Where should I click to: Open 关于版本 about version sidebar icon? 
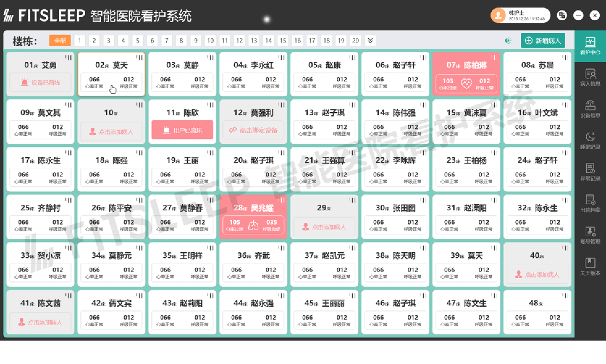tap(590, 267)
